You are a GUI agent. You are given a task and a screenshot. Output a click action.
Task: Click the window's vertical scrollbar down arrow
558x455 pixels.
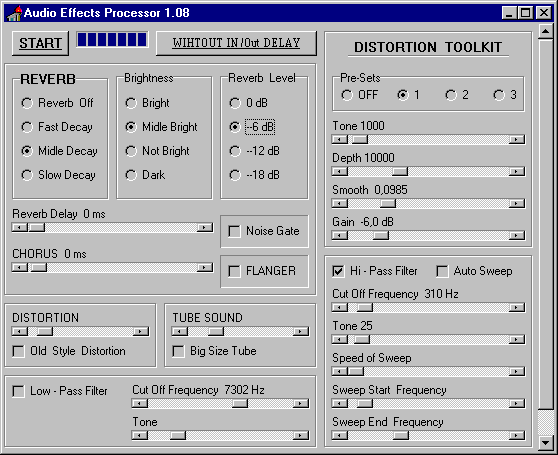(x=546, y=443)
